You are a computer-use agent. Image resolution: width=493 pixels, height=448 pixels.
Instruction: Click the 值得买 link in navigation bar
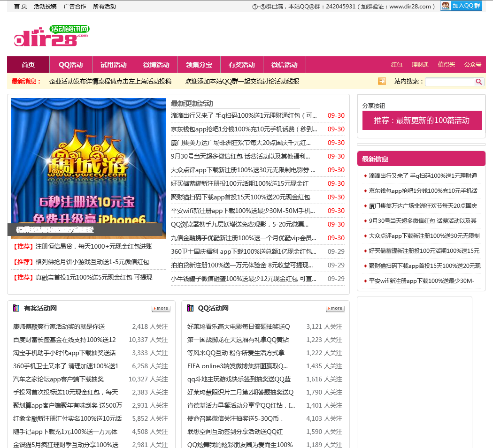[x=447, y=65]
